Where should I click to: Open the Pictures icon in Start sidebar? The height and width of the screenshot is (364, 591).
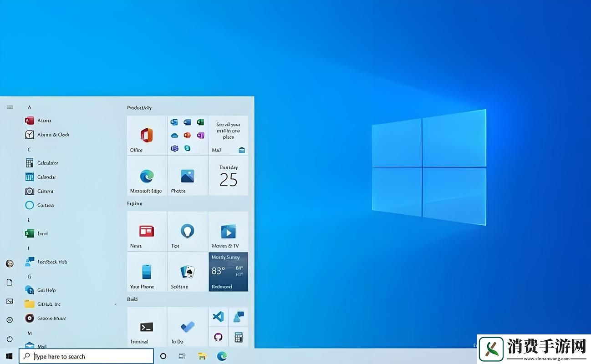point(9,301)
